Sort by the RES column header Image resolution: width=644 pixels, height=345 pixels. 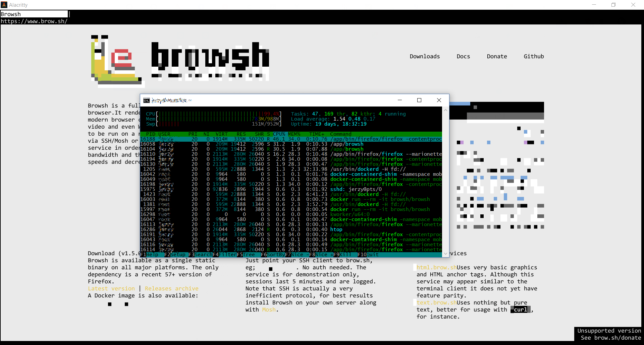point(241,134)
